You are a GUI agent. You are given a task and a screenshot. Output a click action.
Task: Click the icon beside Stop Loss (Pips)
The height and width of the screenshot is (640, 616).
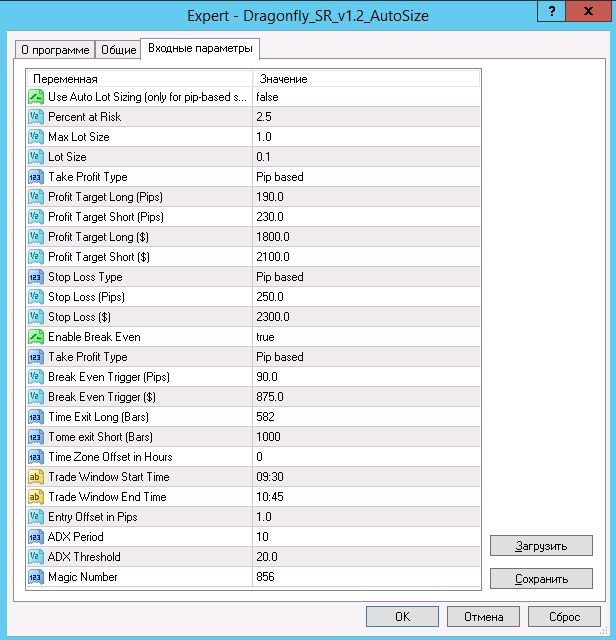(x=36, y=297)
